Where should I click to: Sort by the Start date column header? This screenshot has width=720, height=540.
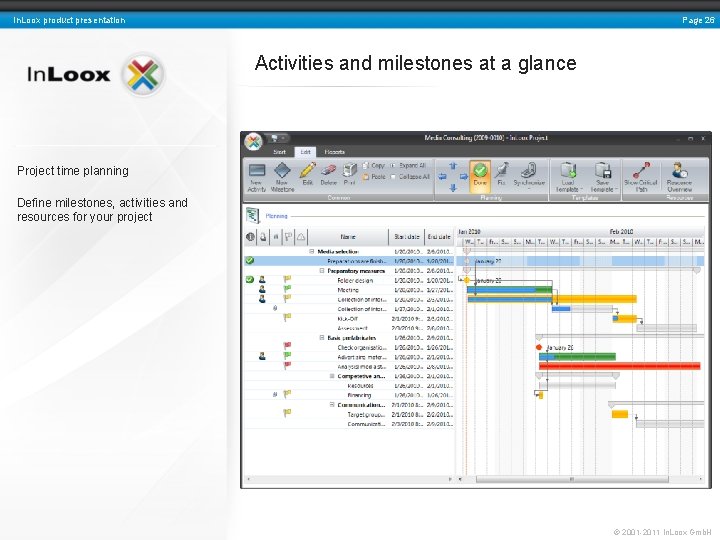click(406, 237)
